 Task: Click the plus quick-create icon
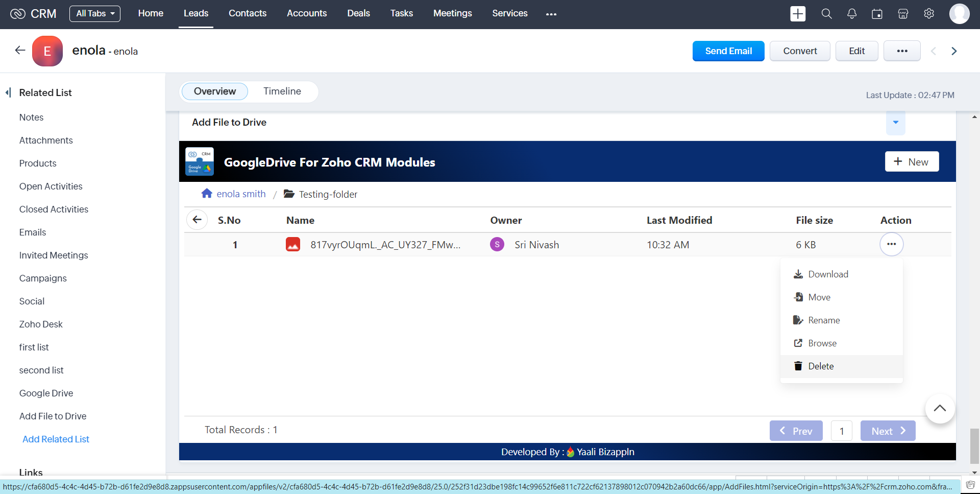798,14
